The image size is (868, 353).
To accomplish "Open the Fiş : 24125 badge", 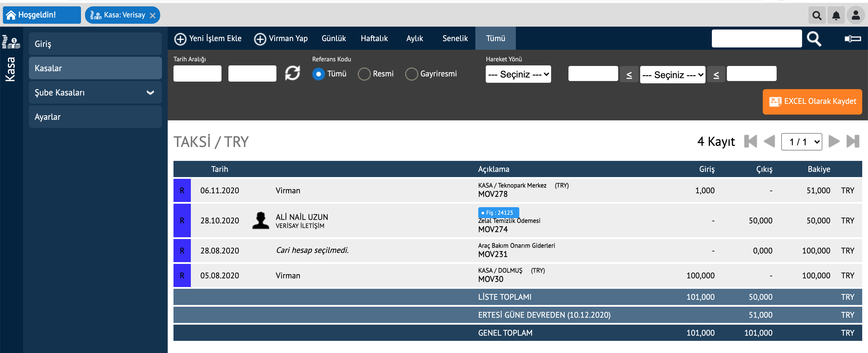I will (498, 212).
